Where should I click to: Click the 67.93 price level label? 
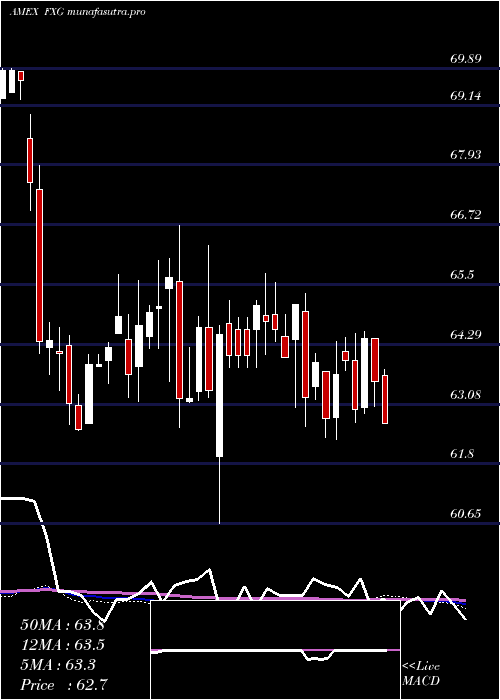pos(466,155)
